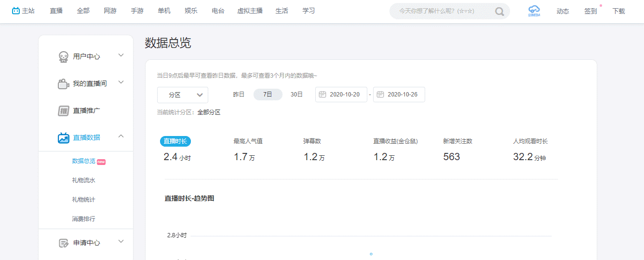644x260 pixels.
Task: Click the 申请中心 form icon
Action: click(63, 243)
